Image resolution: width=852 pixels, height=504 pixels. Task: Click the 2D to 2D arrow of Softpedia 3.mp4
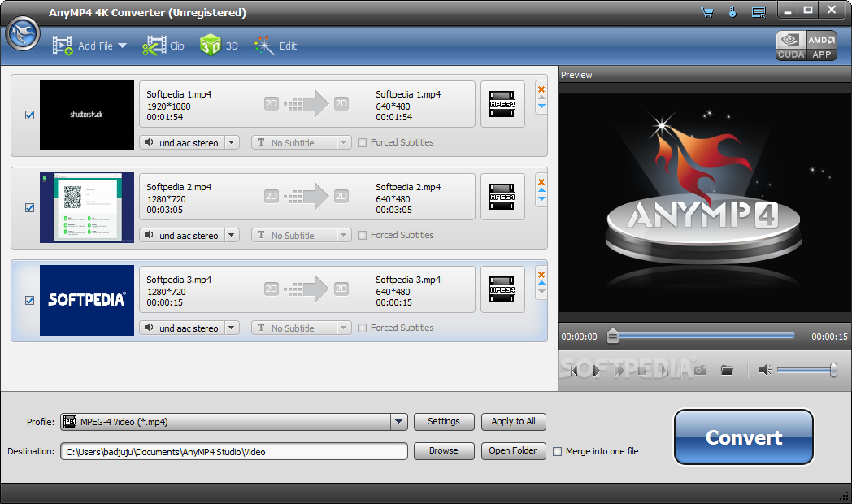tap(306, 289)
